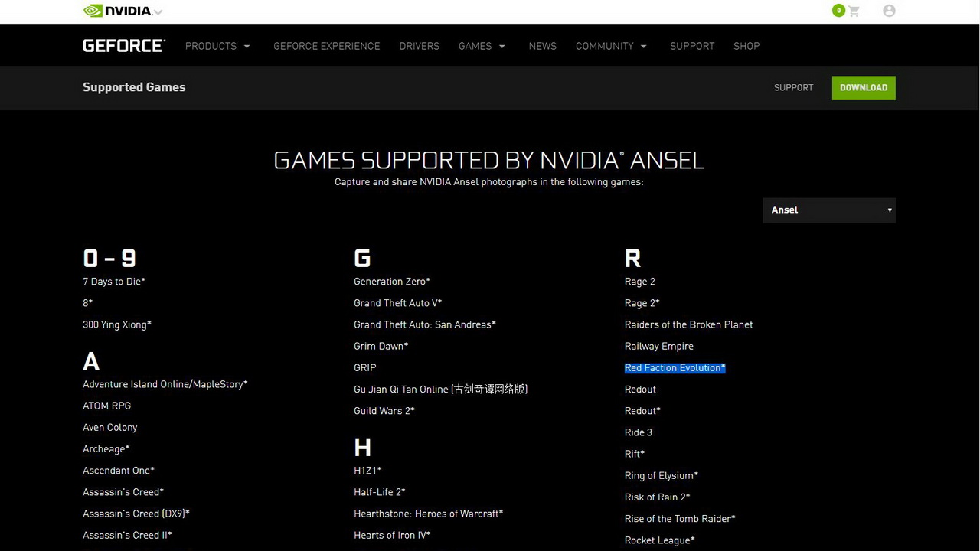Open the News section

pos(542,46)
